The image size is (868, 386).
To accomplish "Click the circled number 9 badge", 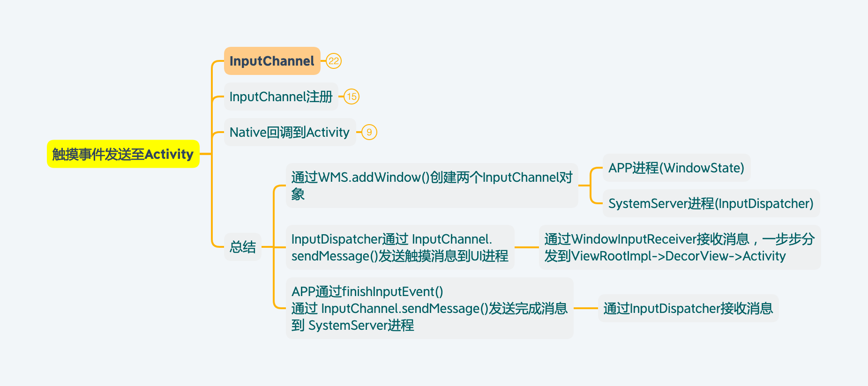I will click(x=369, y=132).
